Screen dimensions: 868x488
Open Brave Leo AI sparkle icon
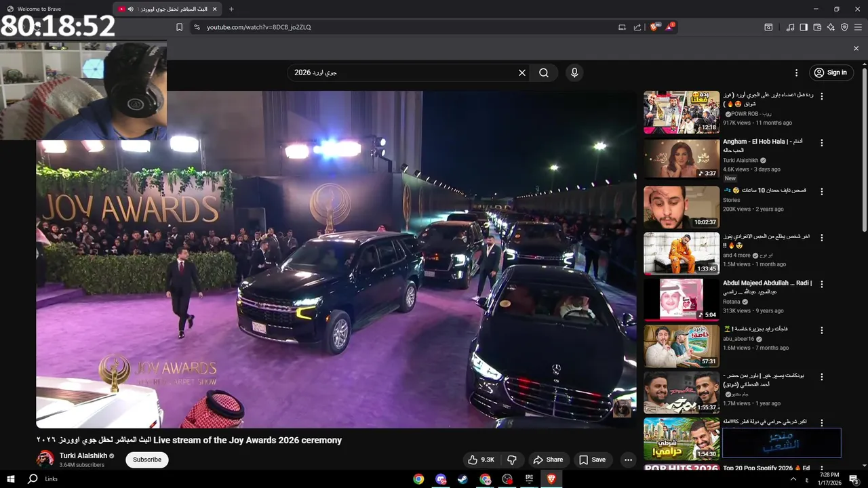pos(831,27)
